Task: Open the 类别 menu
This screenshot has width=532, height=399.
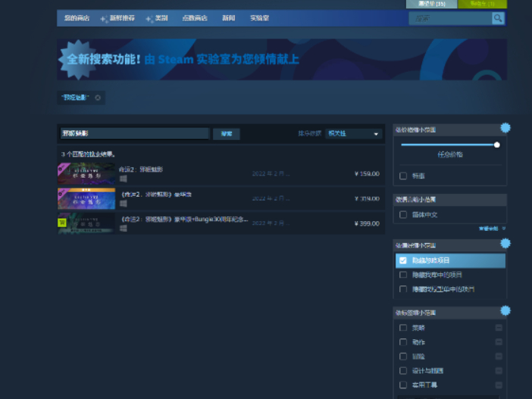Action: pos(161,18)
